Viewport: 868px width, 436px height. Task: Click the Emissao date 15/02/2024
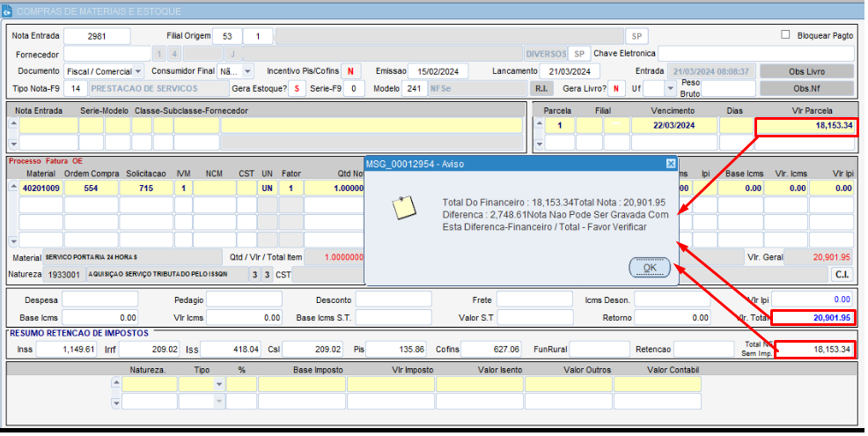[438, 71]
